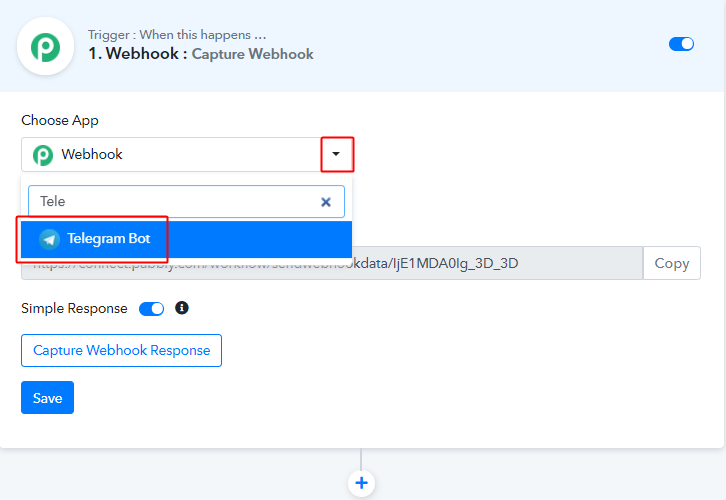Screen dimensions: 726x500
Task: Click the 'Choose App' label
Action: click(60, 120)
